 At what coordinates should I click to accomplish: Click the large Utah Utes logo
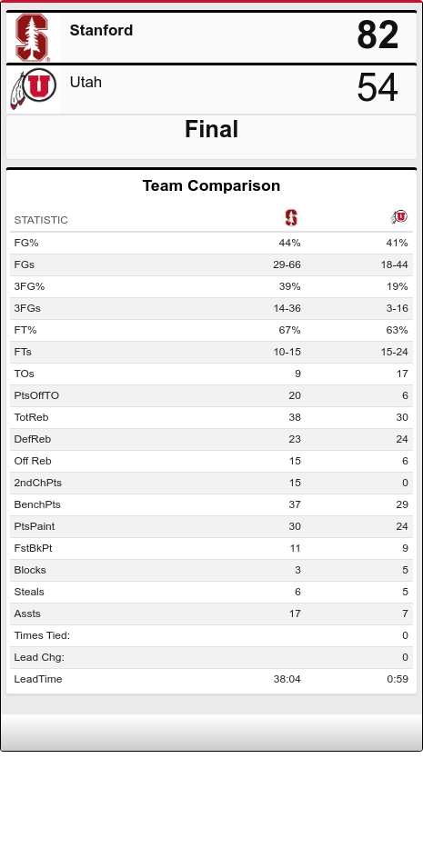pyautogui.click(x=33, y=88)
